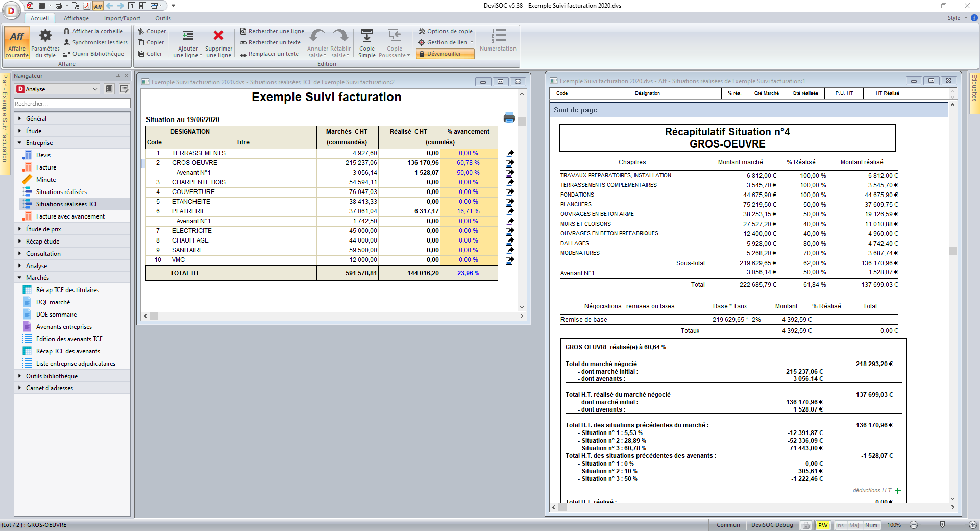Open Paramètres du style gear icon

click(x=45, y=36)
